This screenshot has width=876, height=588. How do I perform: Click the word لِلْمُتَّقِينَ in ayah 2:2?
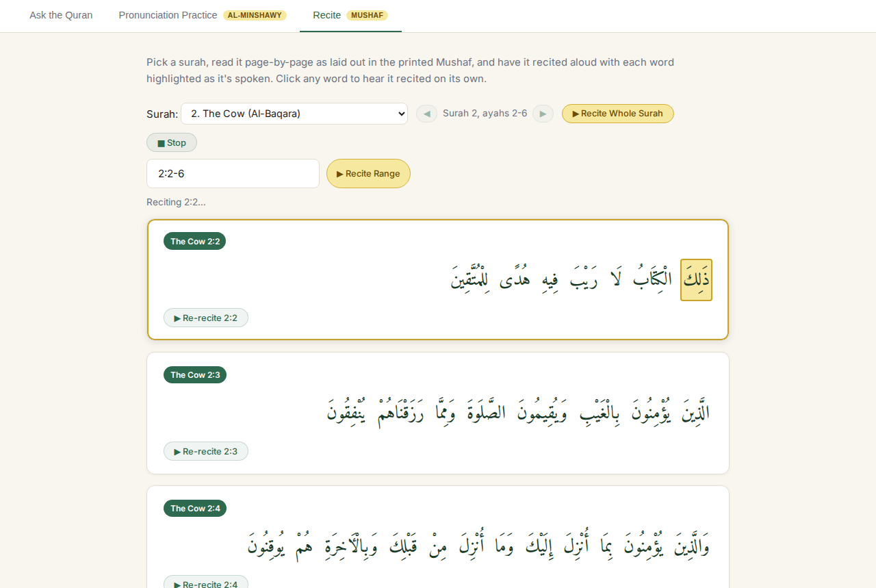(x=469, y=280)
